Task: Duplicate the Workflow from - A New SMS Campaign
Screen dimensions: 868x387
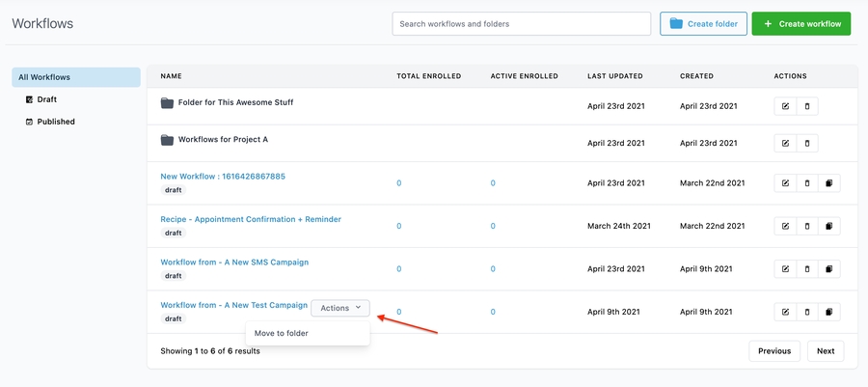Action: pos(828,269)
